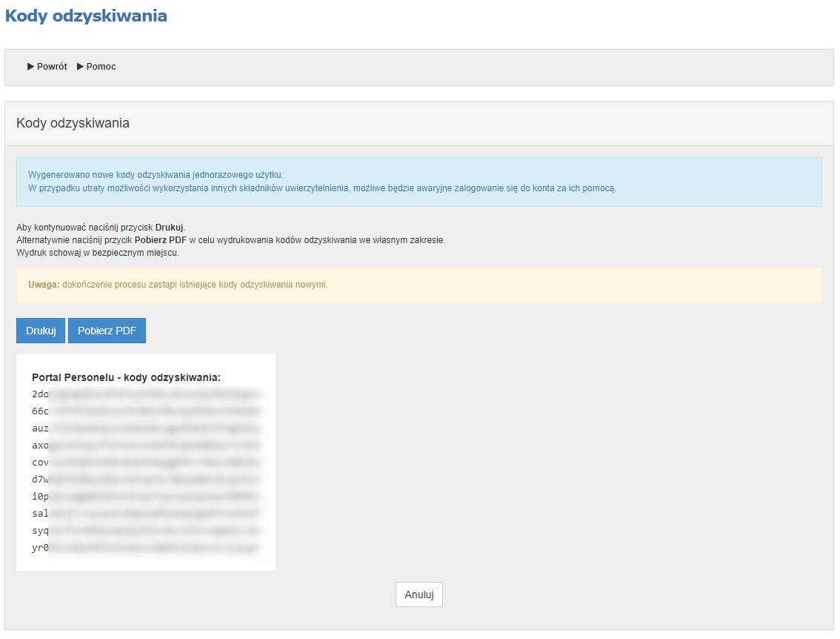Click the blue info message box

point(419,182)
